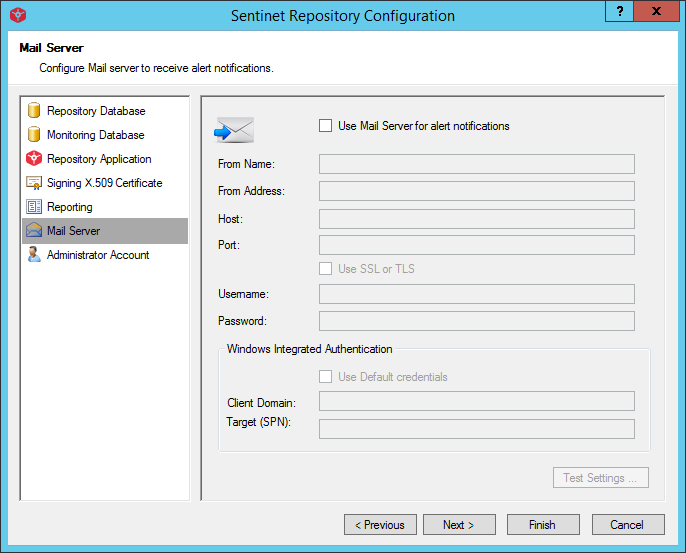The height and width of the screenshot is (553, 686).
Task: Click the Username input field
Action: pos(476,294)
